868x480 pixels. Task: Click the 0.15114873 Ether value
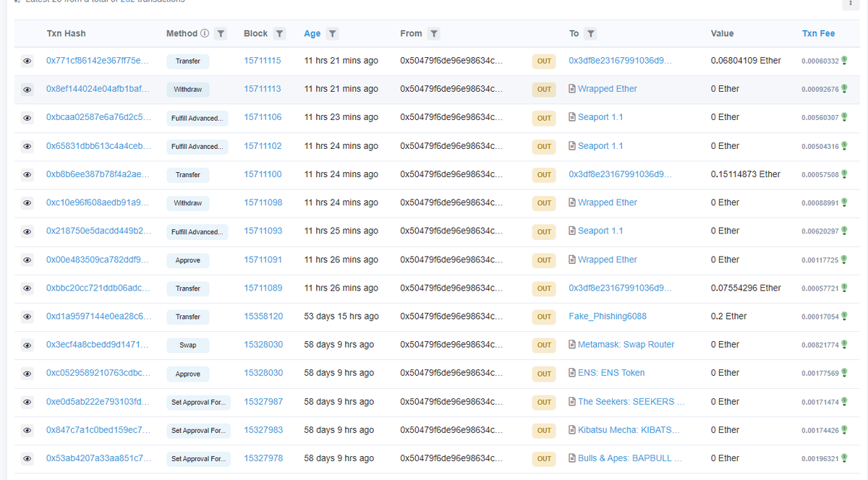click(x=745, y=174)
